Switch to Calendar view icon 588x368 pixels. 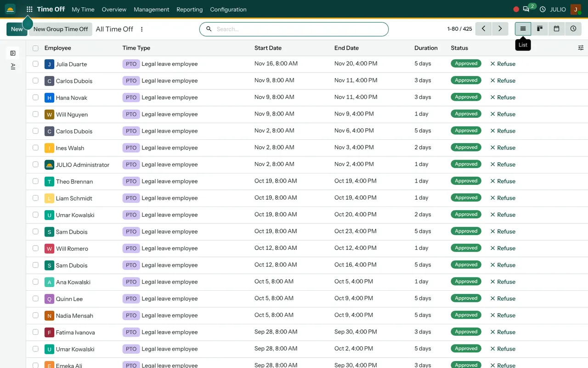(x=556, y=29)
